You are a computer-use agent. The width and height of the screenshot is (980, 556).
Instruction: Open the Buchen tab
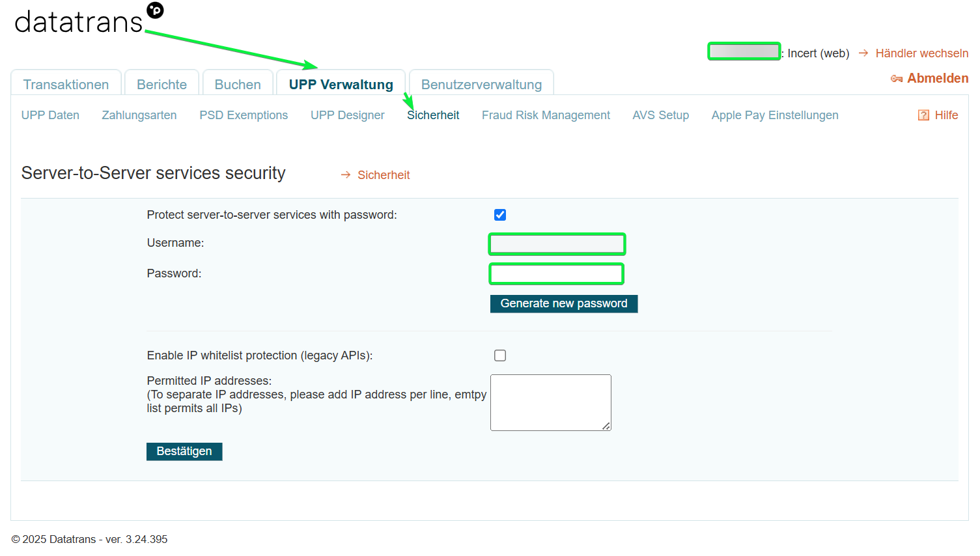point(238,84)
